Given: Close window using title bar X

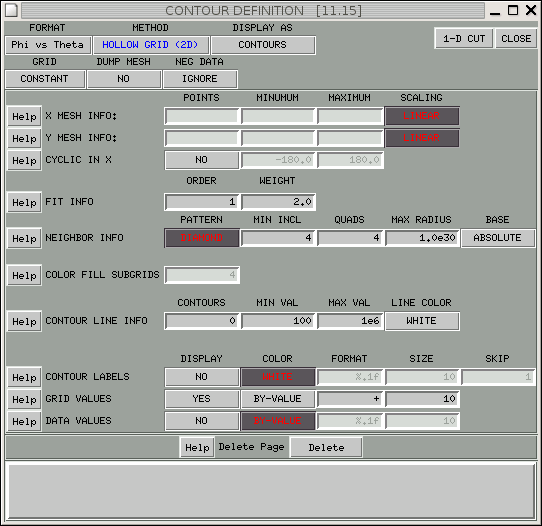Looking at the screenshot, I should pyautogui.click(x=531, y=10).
